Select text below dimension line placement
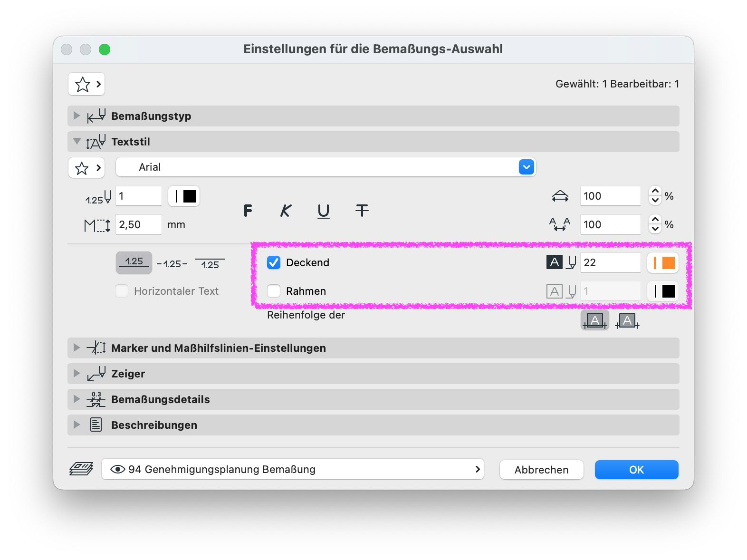Viewport: 747px width, 560px height. tap(210, 264)
